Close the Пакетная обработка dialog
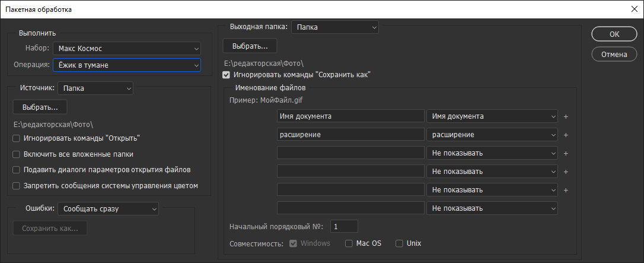Image resolution: width=644 pixels, height=263 pixels. pos(633,9)
